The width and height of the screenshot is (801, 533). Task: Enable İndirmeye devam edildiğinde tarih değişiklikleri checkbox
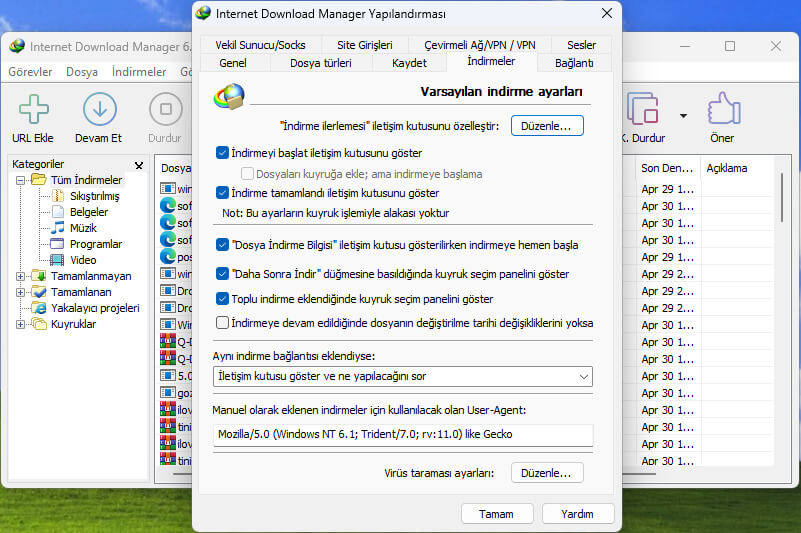pos(222,322)
